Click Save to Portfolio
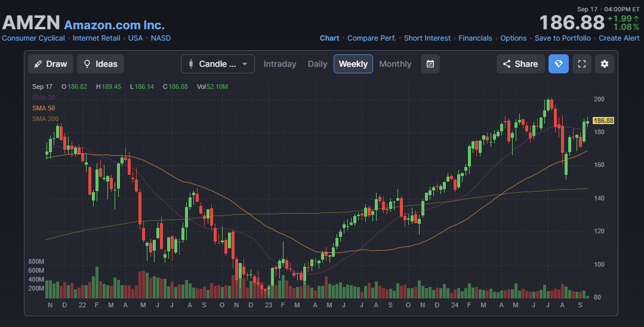Image resolution: width=644 pixels, height=327 pixels. click(x=563, y=38)
